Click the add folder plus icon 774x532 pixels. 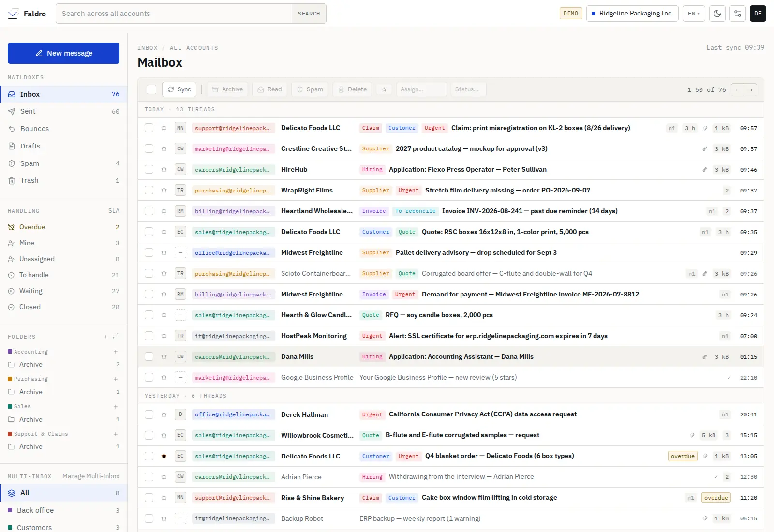[106, 337]
